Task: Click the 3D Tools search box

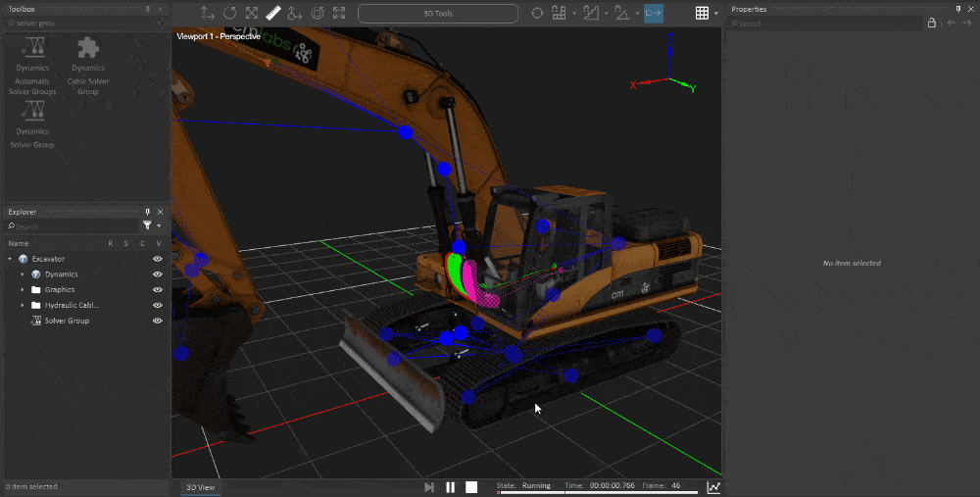Action: [x=437, y=13]
